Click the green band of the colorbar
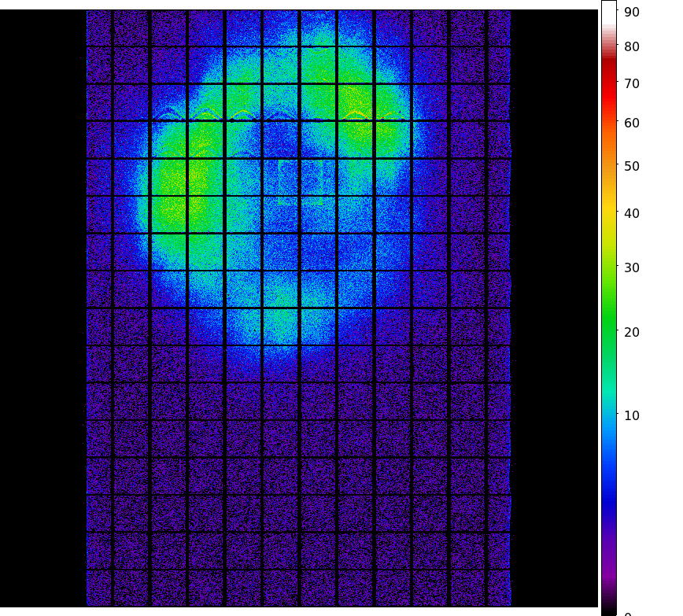Image resolution: width=683 pixels, height=616 pixels. click(x=608, y=323)
